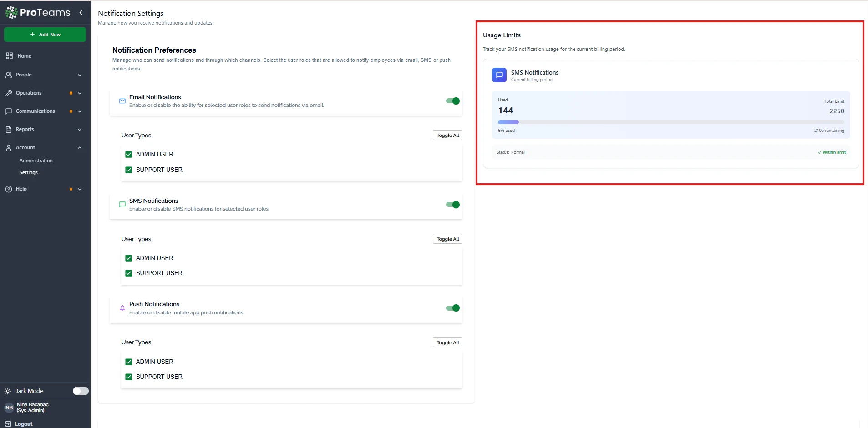
Task: Select Settings under Account
Action: [29, 172]
